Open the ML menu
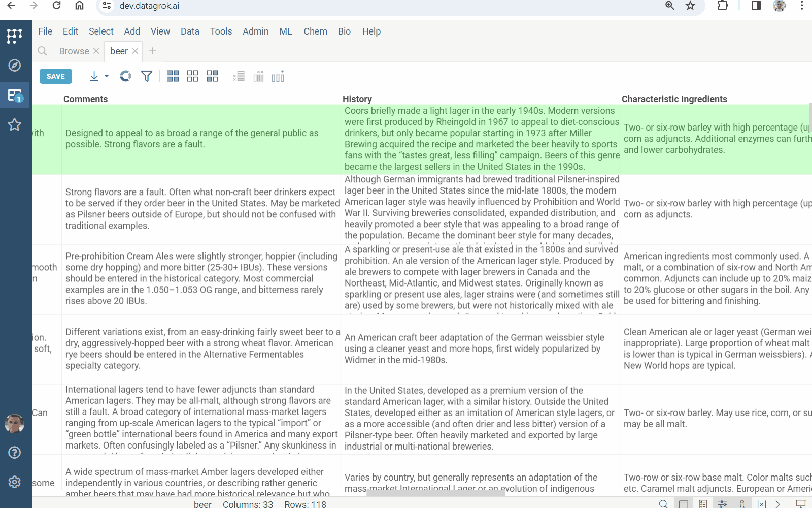Viewport: 812px width, 508px height. click(x=285, y=31)
